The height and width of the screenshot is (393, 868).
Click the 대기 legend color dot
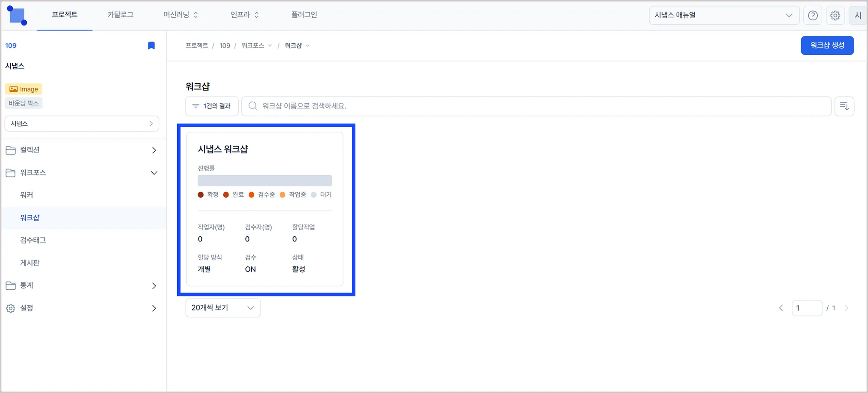(x=314, y=195)
